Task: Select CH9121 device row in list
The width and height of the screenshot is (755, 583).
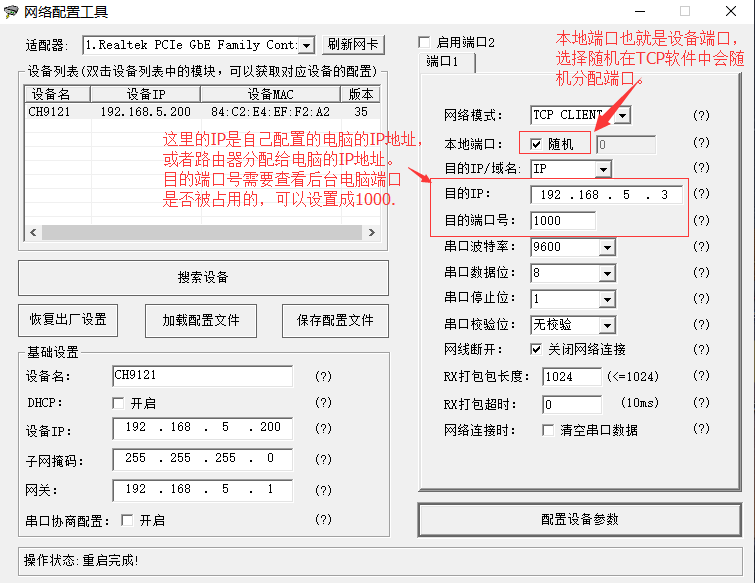Action: coord(202,112)
